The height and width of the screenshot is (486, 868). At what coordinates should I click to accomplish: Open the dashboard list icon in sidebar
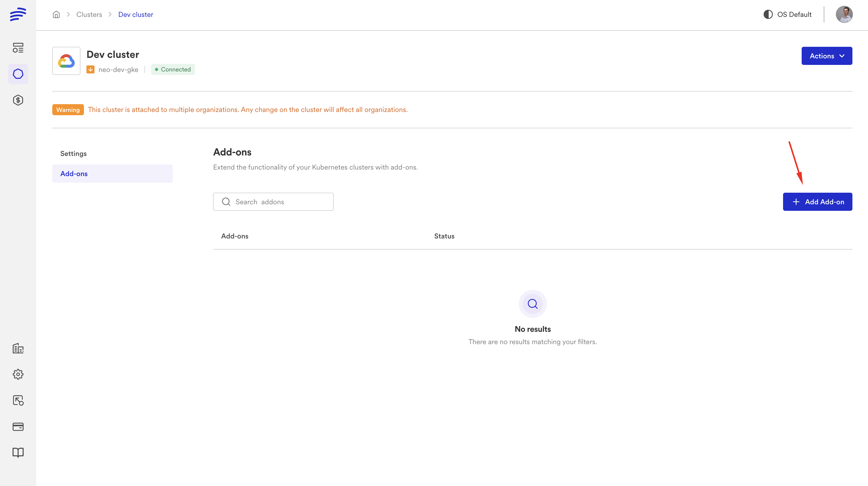pos(18,48)
